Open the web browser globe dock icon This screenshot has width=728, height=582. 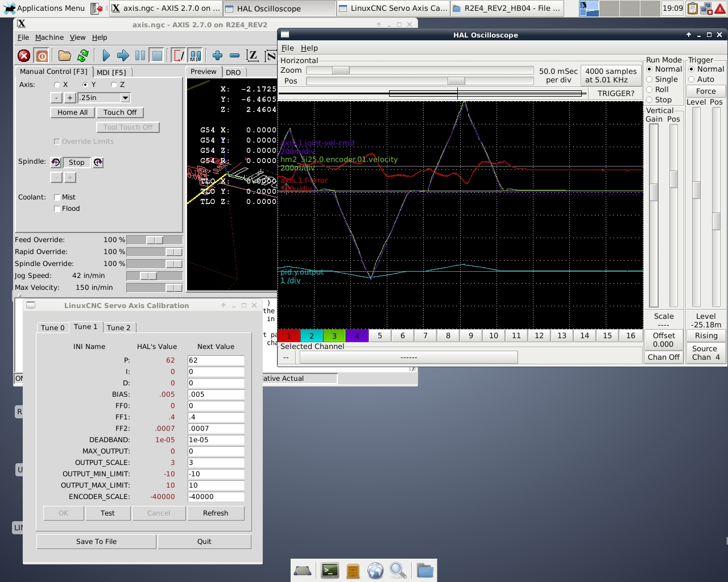[375, 570]
